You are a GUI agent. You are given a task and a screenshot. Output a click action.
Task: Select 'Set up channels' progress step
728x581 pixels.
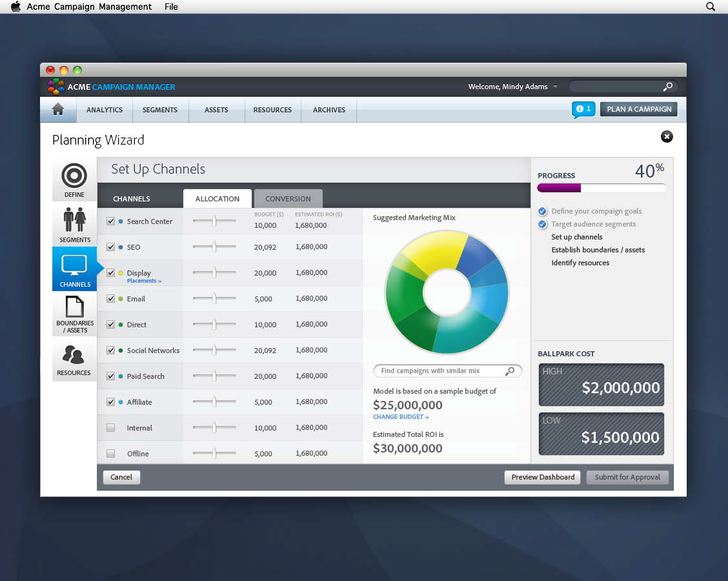(576, 237)
